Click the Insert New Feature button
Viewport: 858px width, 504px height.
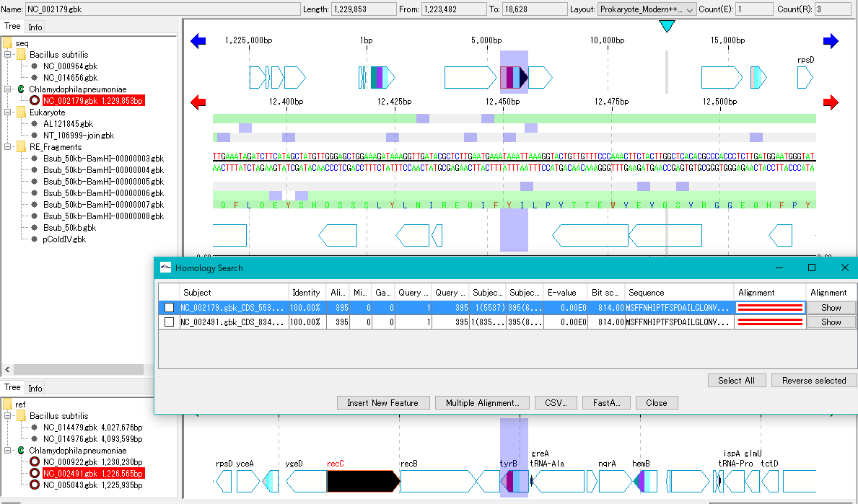383,403
